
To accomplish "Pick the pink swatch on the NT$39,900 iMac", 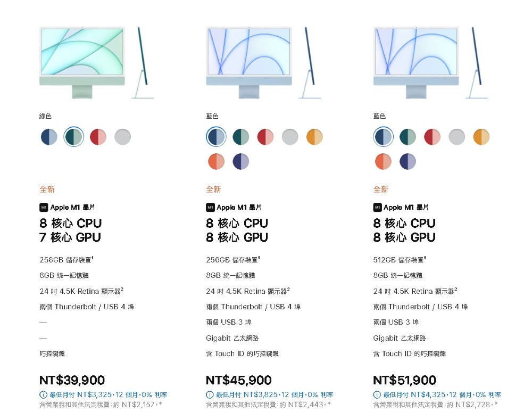I will click(x=98, y=137).
